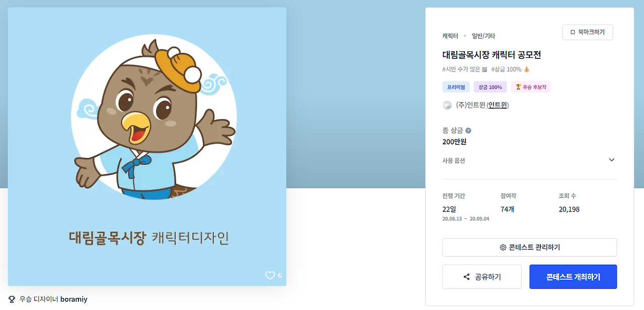
Task: Click the 상금 100% purple badge
Action: [x=490, y=87]
